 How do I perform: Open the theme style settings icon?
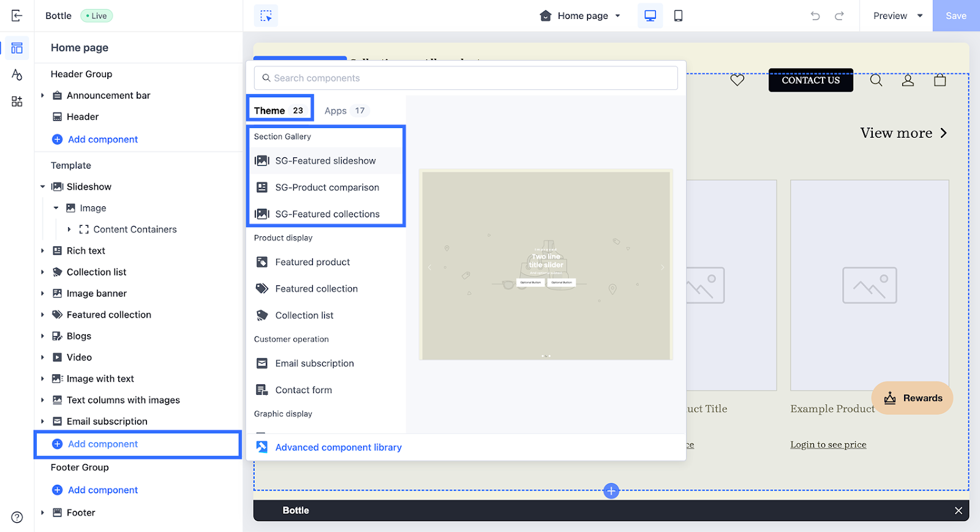pos(17,75)
